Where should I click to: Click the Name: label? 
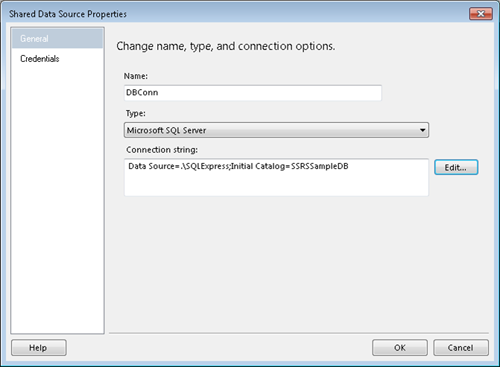click(136, 76)
